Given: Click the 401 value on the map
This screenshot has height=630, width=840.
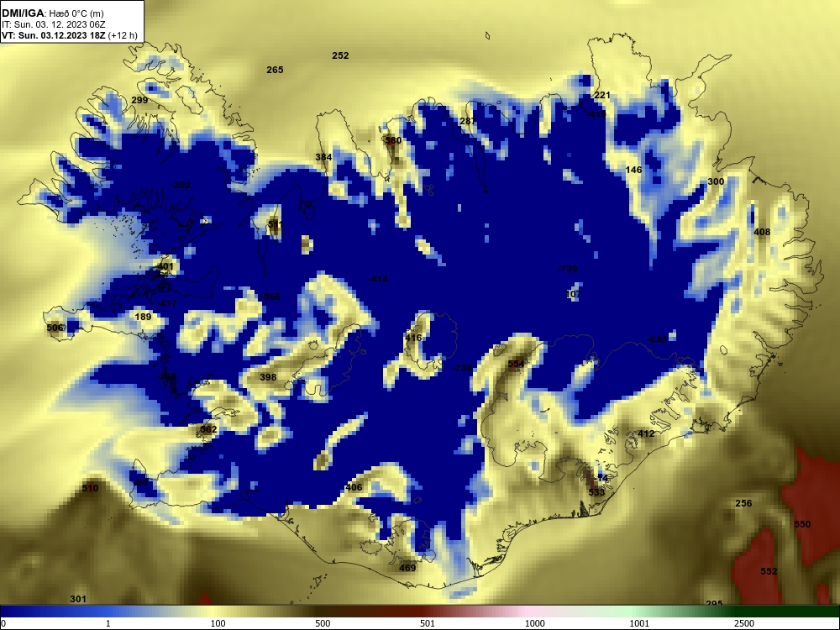Looking at the screenshot, I should point(165,266).
